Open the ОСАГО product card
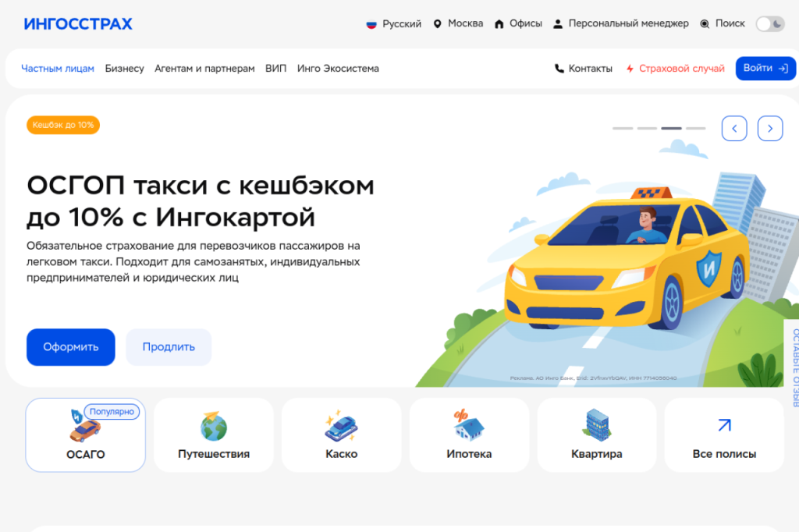799x532 pixels. pyautogui.click(x=86, y=434)
